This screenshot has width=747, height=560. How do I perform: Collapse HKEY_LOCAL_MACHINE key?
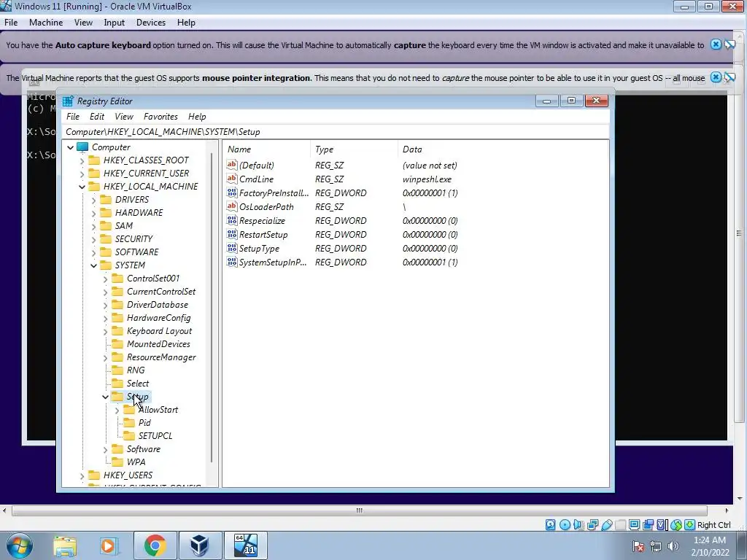click(x=82, y=187)
